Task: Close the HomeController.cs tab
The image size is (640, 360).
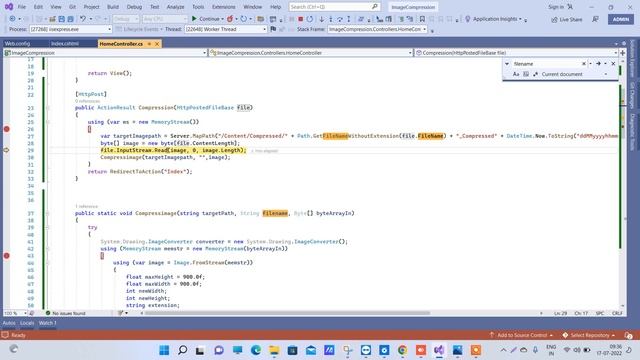Action: [157, 44]
